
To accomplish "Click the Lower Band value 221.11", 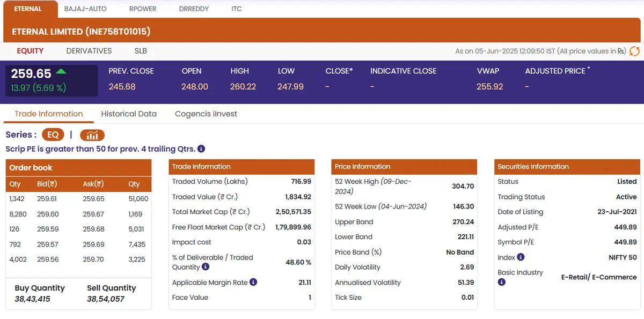I will tap(465, 237).
